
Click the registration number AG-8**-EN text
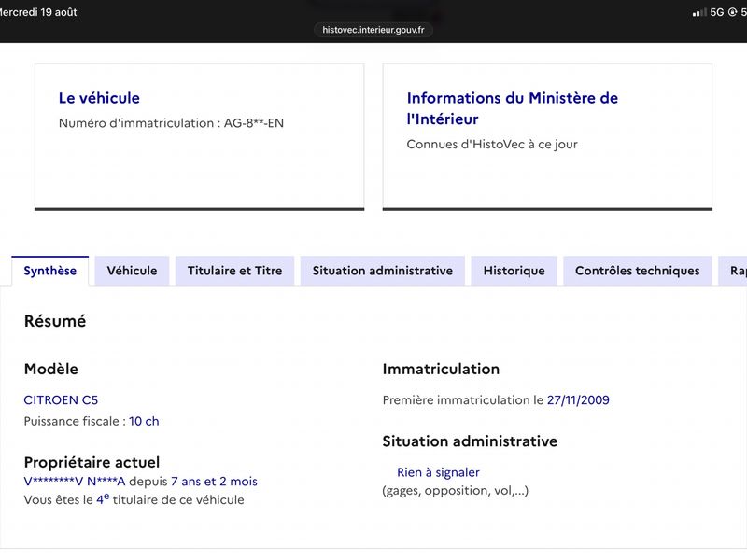(x=254, y=123)
